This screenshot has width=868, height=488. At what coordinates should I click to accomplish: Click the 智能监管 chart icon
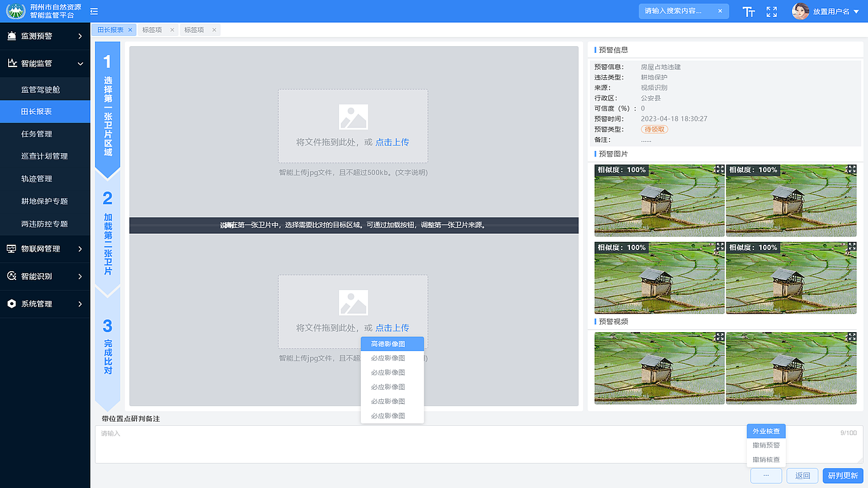point(12,63)
